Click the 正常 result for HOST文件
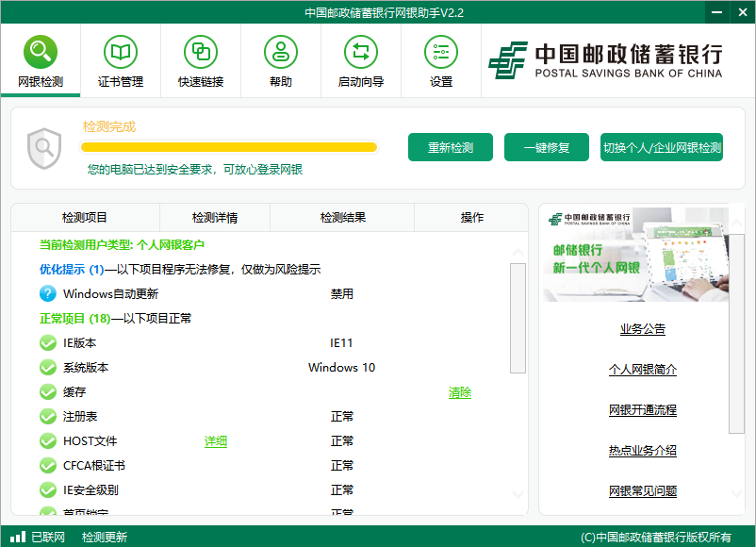 (x=342, y=440)
